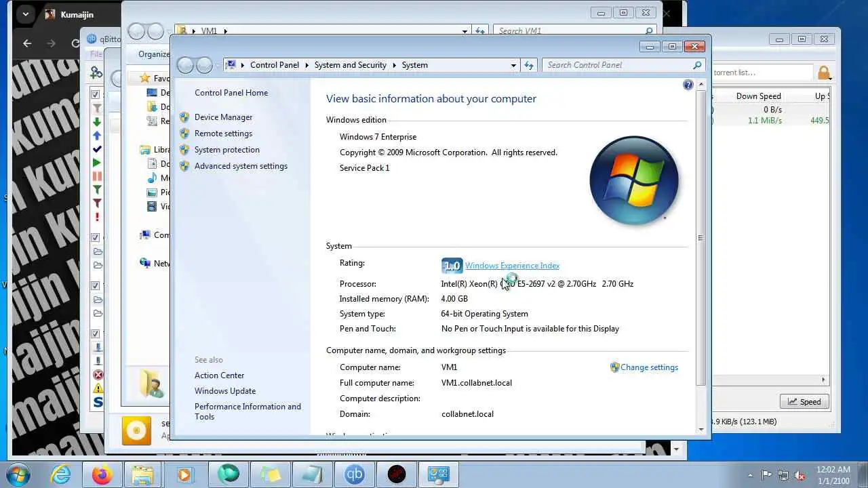Switch to qBittorrent on taskbar

[355, 474]
